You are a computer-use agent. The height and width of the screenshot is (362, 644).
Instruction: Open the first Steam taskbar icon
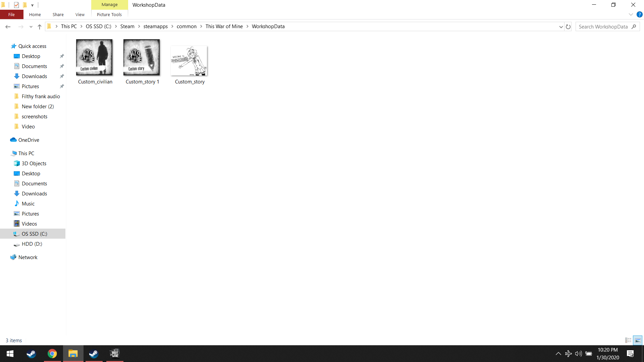click(31, 354)
